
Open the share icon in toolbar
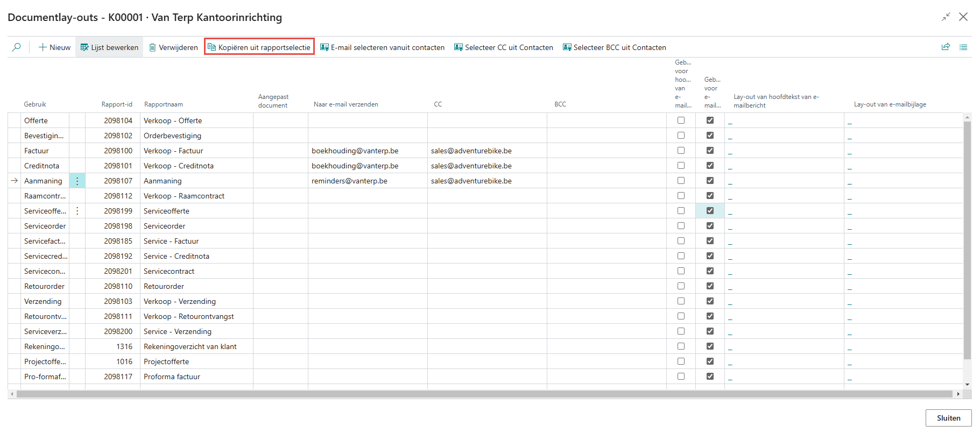click(946, 47)
